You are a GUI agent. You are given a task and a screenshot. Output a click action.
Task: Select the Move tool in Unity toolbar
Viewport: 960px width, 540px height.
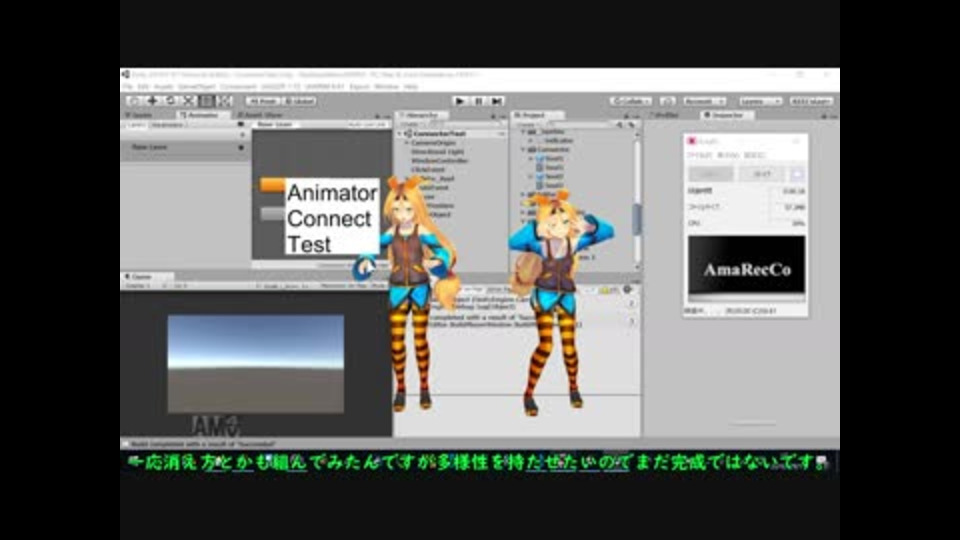152,101
